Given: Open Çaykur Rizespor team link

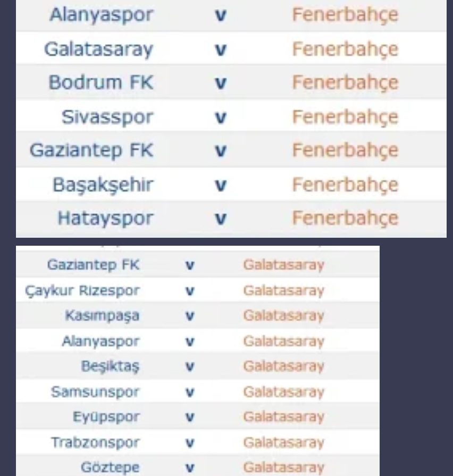Looking at the screenshot, I should 82,291.
